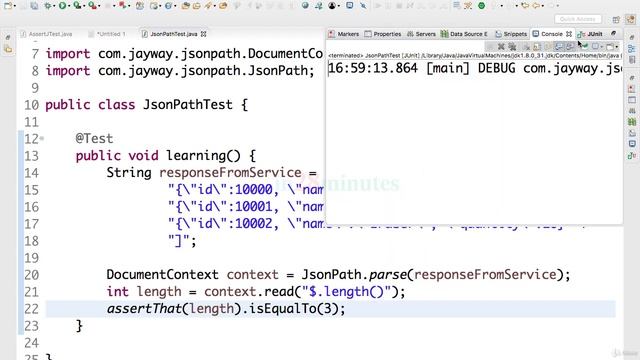Viewport: 640px width, 360px height.
Task: Click the New file toolbar icon
Action: tap(8, 6)
